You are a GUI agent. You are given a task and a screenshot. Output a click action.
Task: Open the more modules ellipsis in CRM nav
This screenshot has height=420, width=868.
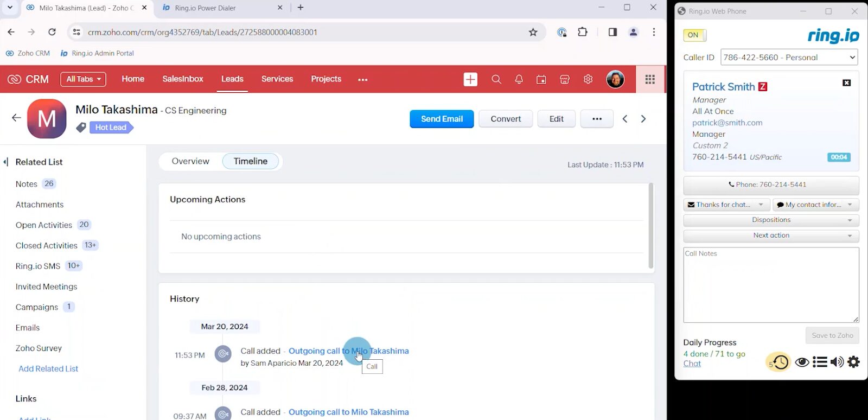(363, 80)
